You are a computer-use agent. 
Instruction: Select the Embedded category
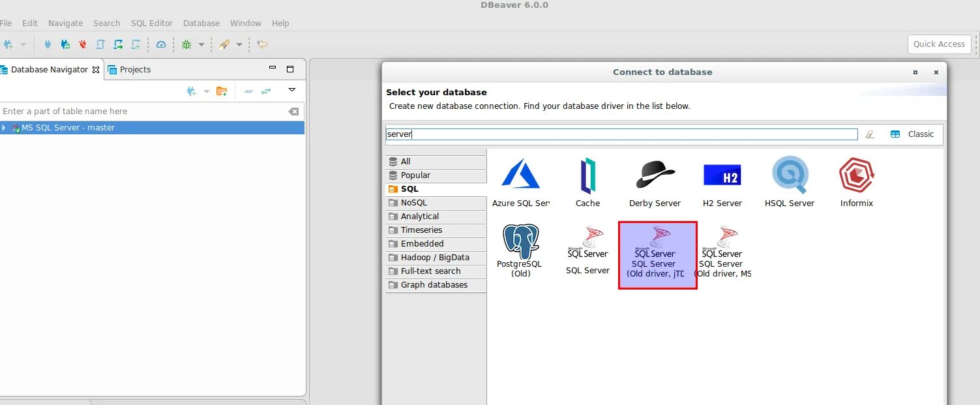click(x=436, y=244)
